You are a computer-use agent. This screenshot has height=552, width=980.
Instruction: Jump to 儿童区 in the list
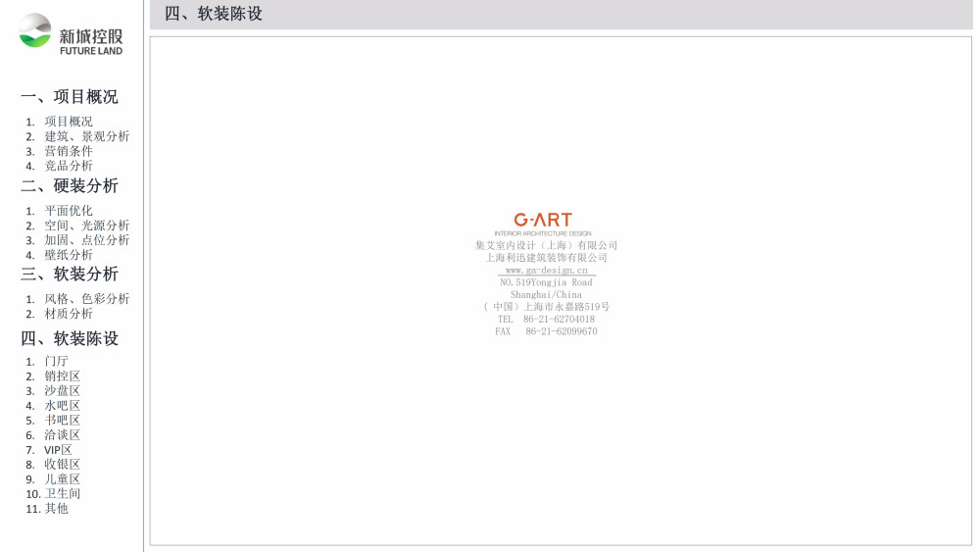click(62, 479)
